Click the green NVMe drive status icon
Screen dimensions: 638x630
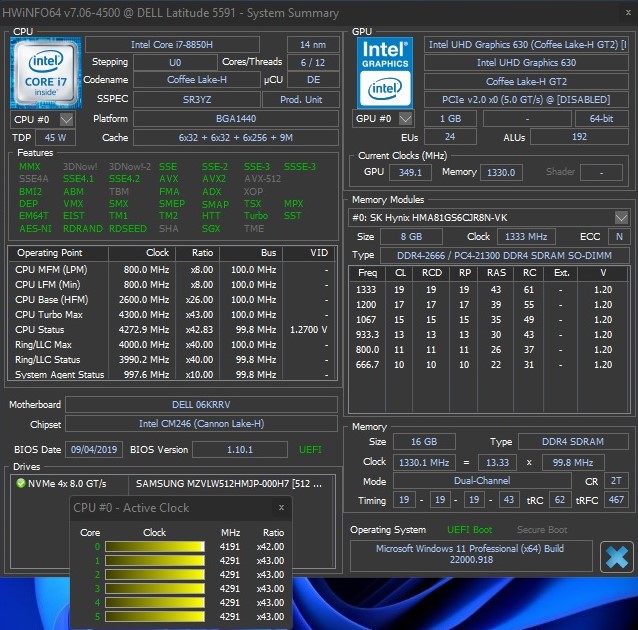(x=20, y=483)
